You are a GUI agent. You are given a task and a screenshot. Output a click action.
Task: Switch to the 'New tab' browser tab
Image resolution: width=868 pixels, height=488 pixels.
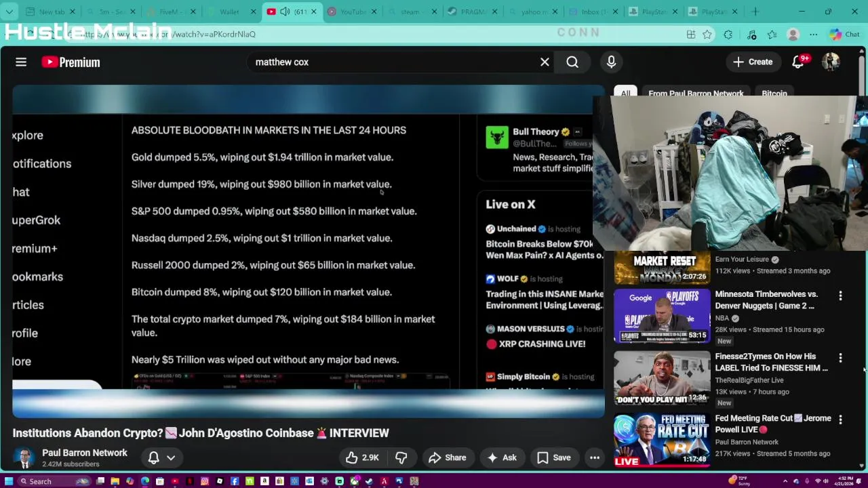52,12
